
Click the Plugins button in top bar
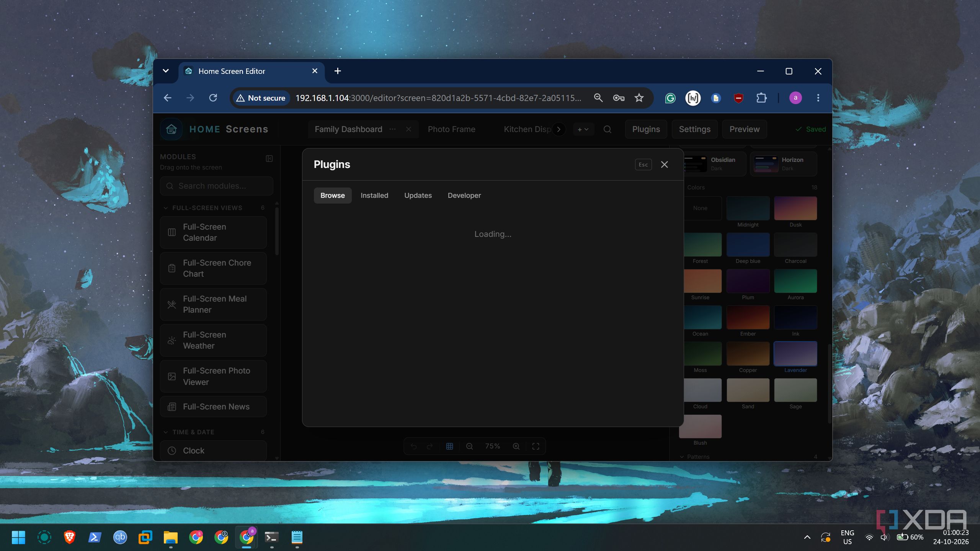click(646, 129)
